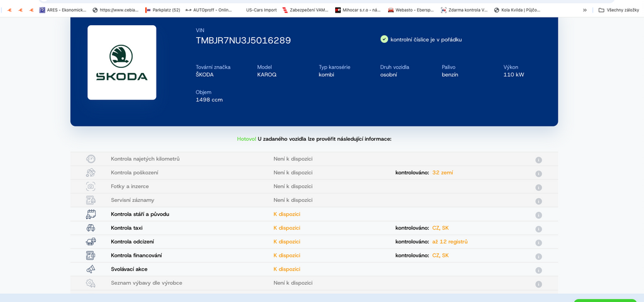Click the 1498 ccm engine volume value
644x302 pixels.
coord(209,100)
